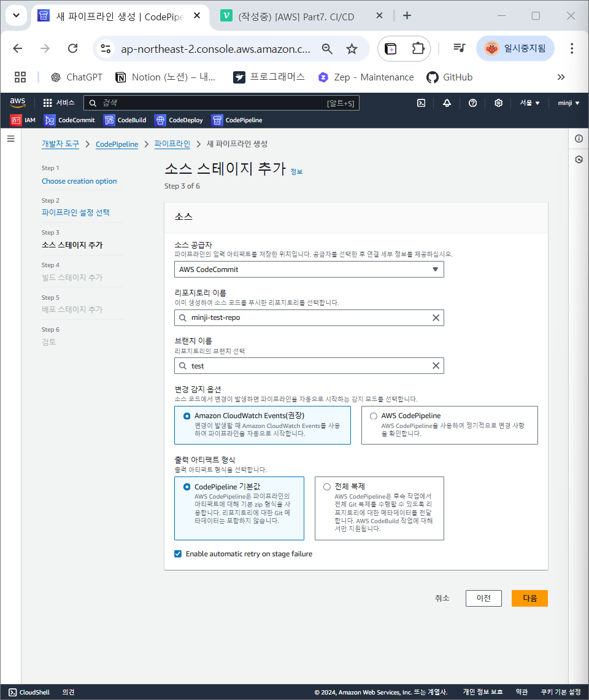Image resolution: width=589 pixels, height=700 pixels.
Task: Open the hexagon tutorial panel icon on right
Action: tap(579, 160)
